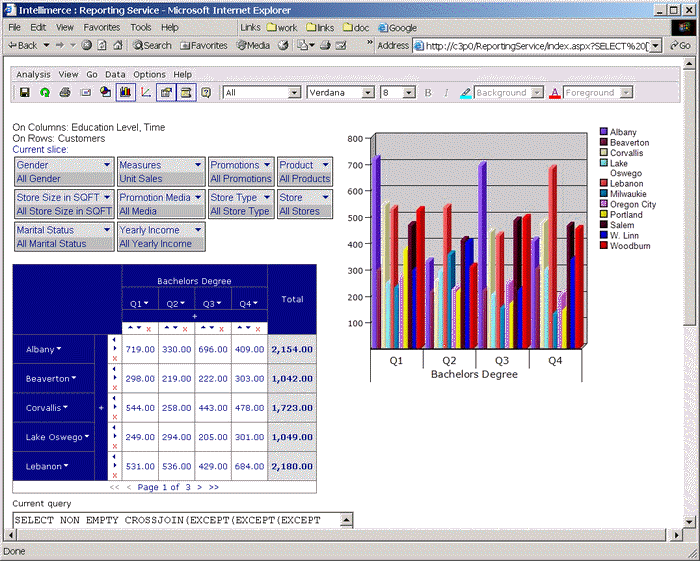Expand columns with plus under quarter headers
The height and width of the screenshot is (561, 700).
pos(195,316)
